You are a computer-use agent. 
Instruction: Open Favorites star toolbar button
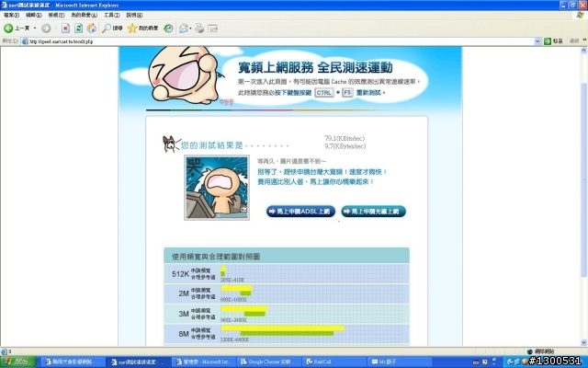(x=142, y=29)
